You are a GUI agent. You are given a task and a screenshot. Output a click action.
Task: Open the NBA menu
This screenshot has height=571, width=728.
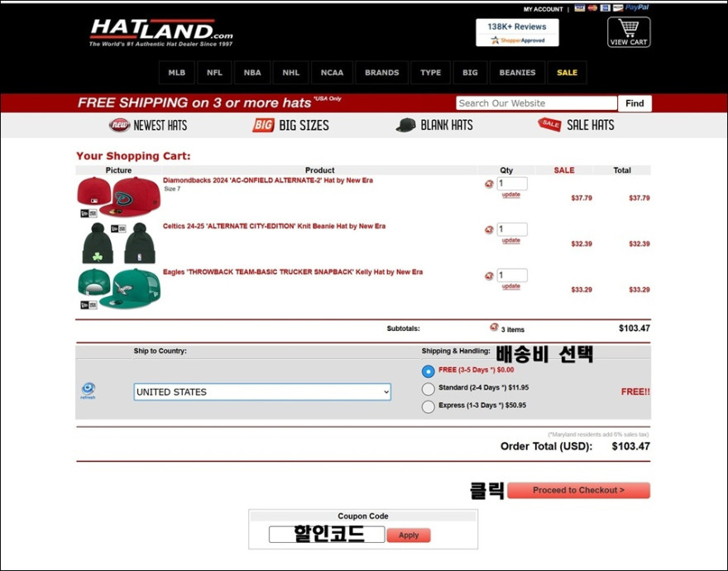pyautogui.click(x=252, y=73)
